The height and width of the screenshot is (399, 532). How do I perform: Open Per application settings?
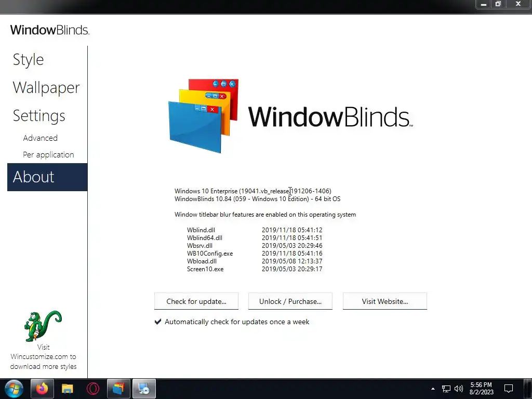click(48, 155)
